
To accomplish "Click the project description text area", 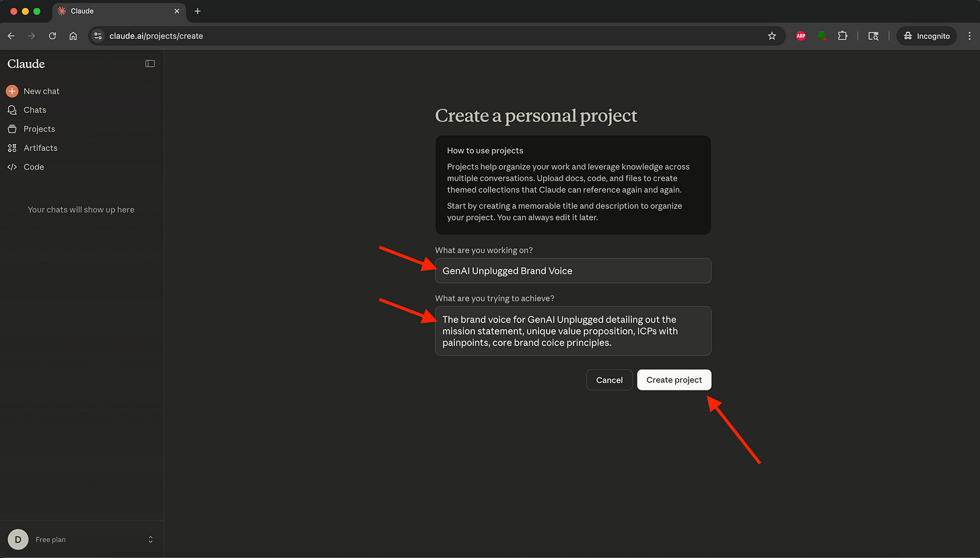I will pyautogui.click(x=573, y=331).
